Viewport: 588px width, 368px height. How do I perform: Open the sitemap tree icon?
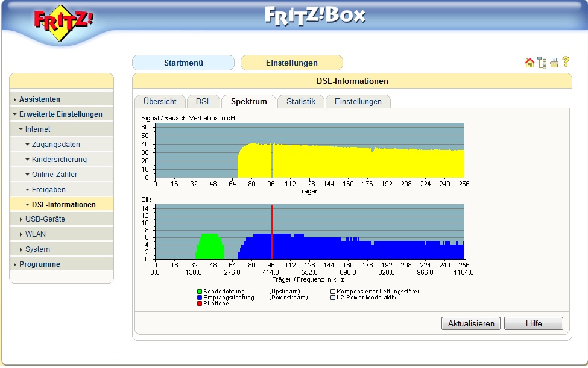[542, 63]
